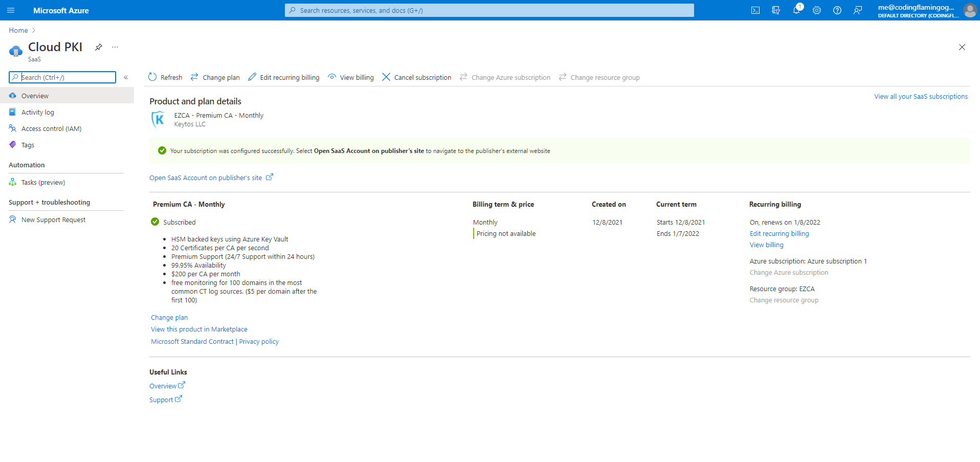The image size is (980, 462).
Task: Click the 'Created on' date 12/8/2021
Action: tap(607, 222)
